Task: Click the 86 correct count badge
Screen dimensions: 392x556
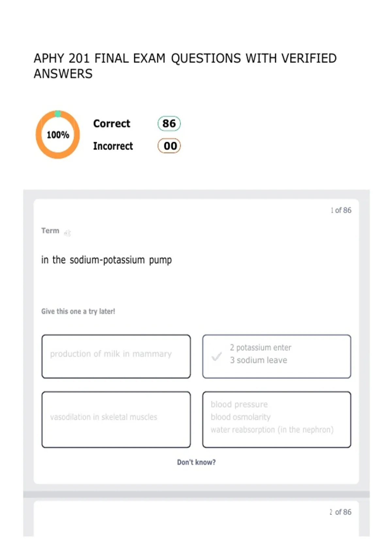Action: click(x=169, y=123)
